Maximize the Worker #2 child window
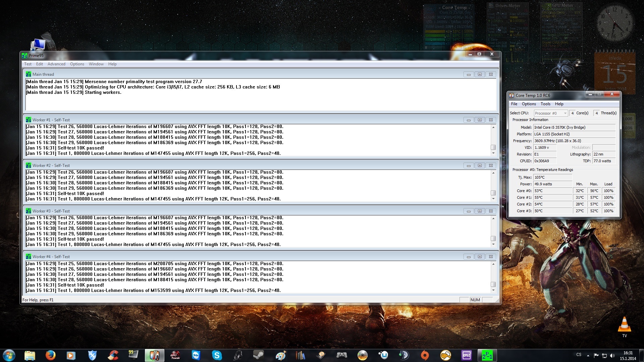The height and width of the screenshot is (362, 644). (480, 166)
